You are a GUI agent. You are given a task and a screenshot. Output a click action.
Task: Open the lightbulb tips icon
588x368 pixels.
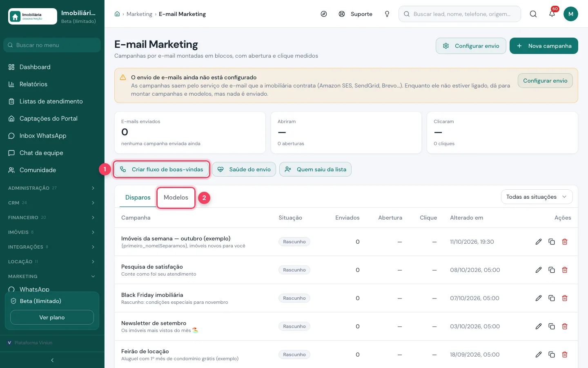[x=387, y=14]
